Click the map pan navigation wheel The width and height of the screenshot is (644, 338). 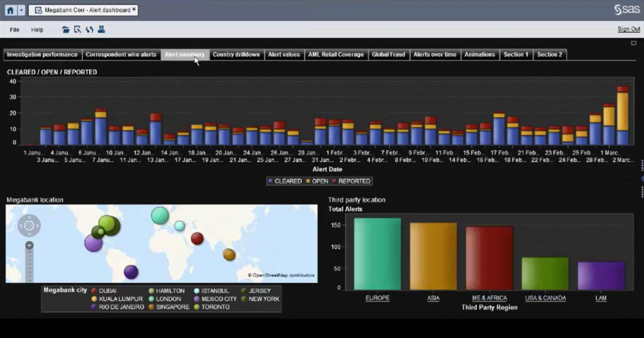(x=29, y=225)
